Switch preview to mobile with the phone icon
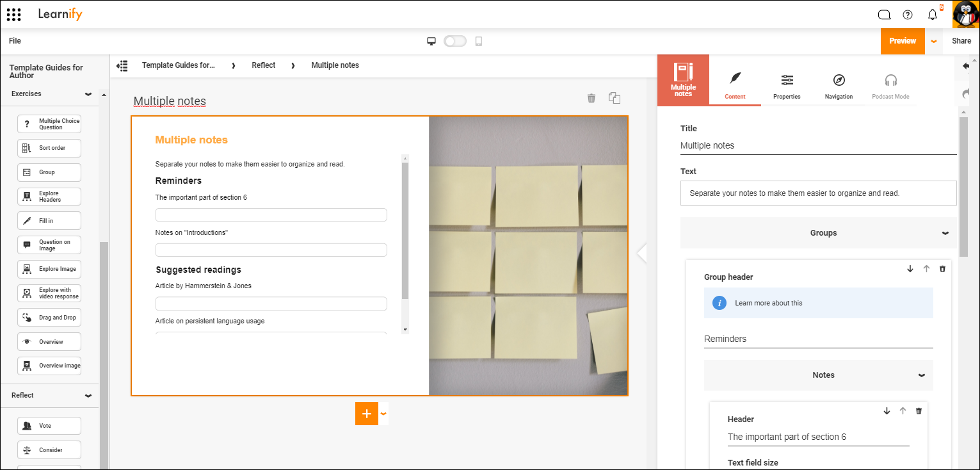Viewport: 980px width, 470px height. click(x=478, y=40)
